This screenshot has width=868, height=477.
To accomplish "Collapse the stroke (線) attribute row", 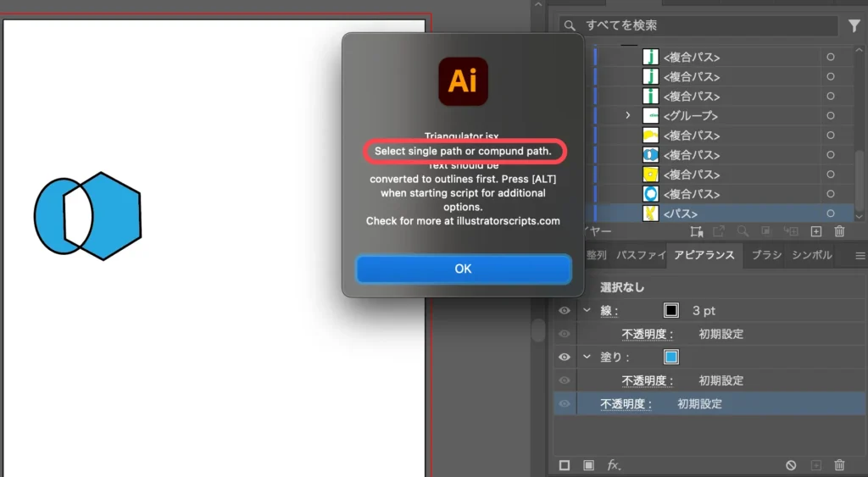I will [x=587, y=311].
